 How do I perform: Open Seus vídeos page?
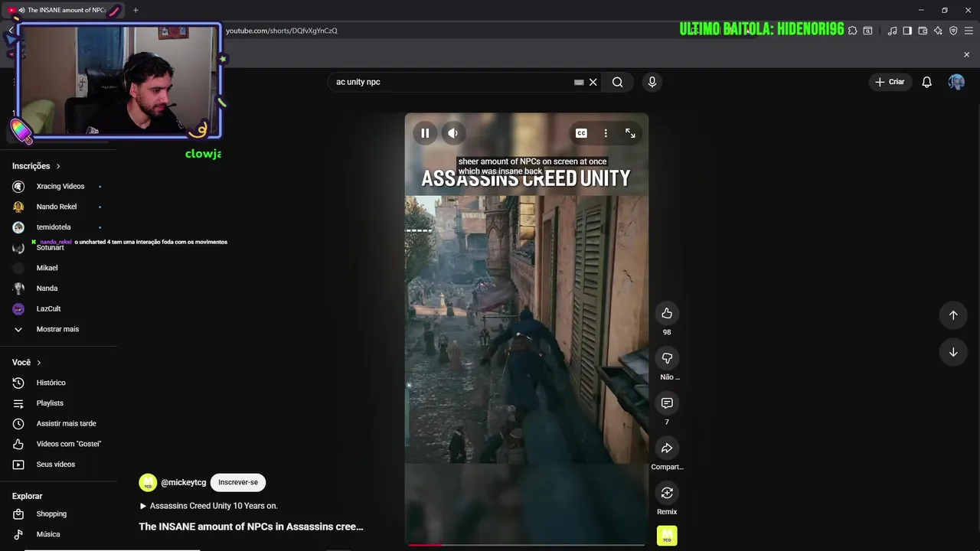click(x=55, y=465)
